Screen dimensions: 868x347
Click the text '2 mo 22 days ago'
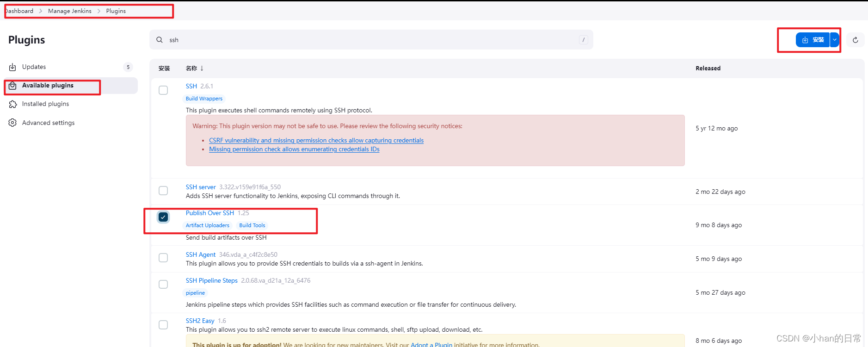pyautogui.click(x=720, y=192)
